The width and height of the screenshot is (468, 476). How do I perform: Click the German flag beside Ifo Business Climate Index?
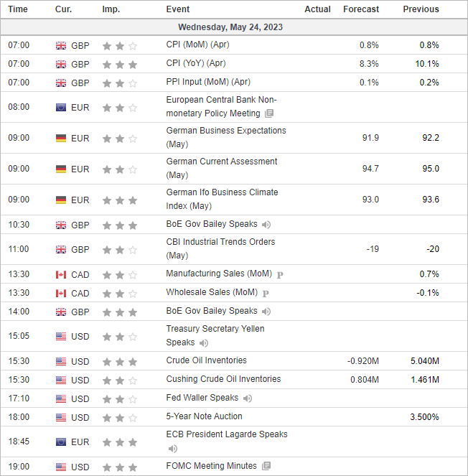[x=61, y=200]
